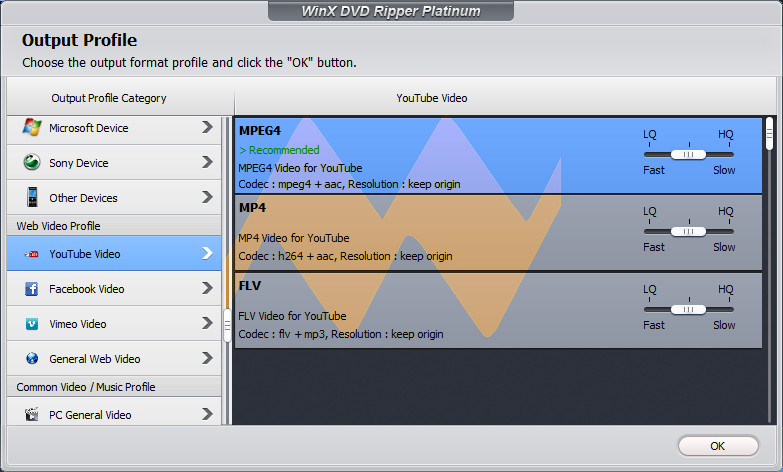
Task: Click the profile list scrollbar thumb
Action: (x=769, y=133)
